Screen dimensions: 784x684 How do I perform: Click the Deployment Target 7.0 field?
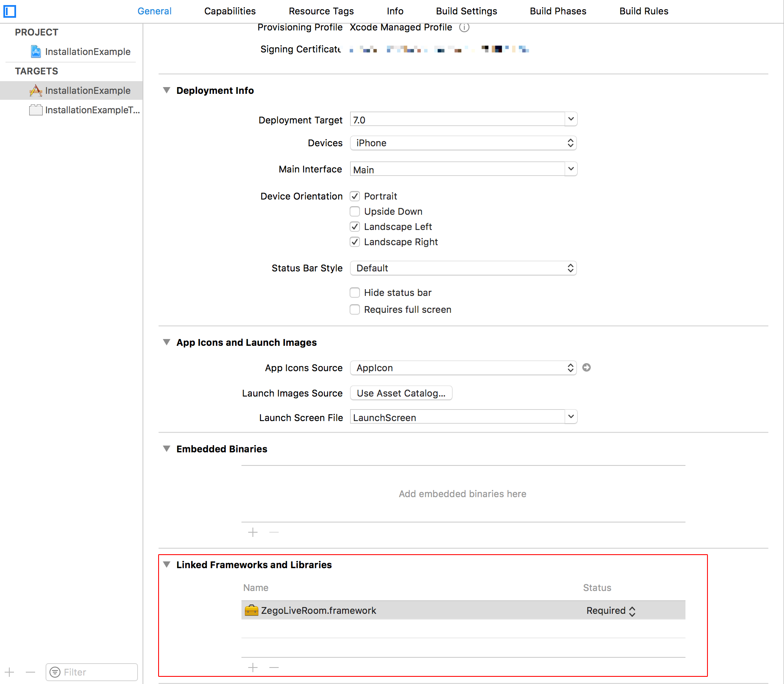click(x=458, y=120)
